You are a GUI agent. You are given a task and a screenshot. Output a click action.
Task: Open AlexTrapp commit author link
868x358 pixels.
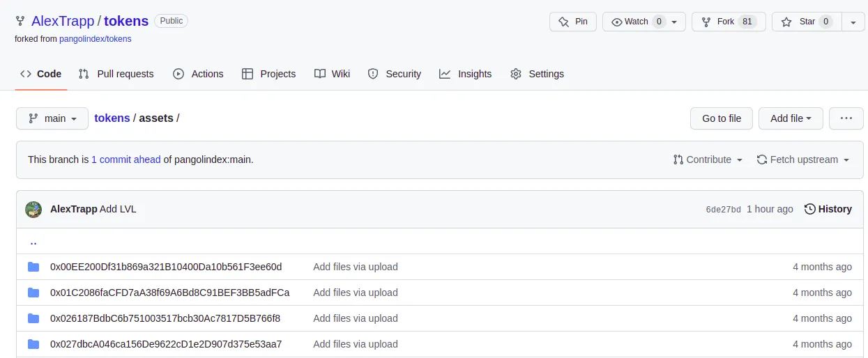click(x=74, y=209)
